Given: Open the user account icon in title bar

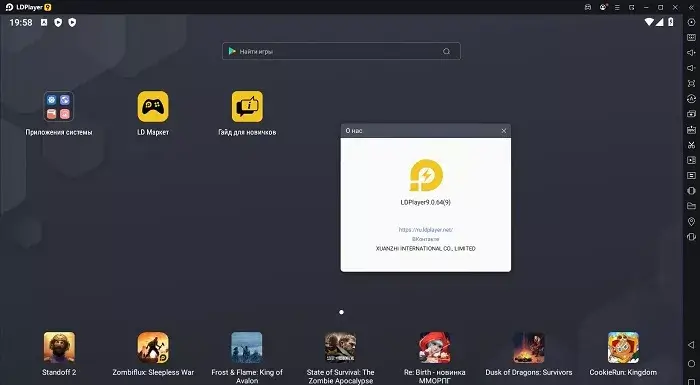Looking at the screenshot, I should point(603,7).
